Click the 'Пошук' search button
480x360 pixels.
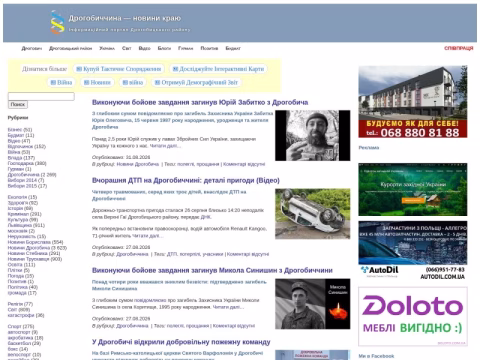18,105
